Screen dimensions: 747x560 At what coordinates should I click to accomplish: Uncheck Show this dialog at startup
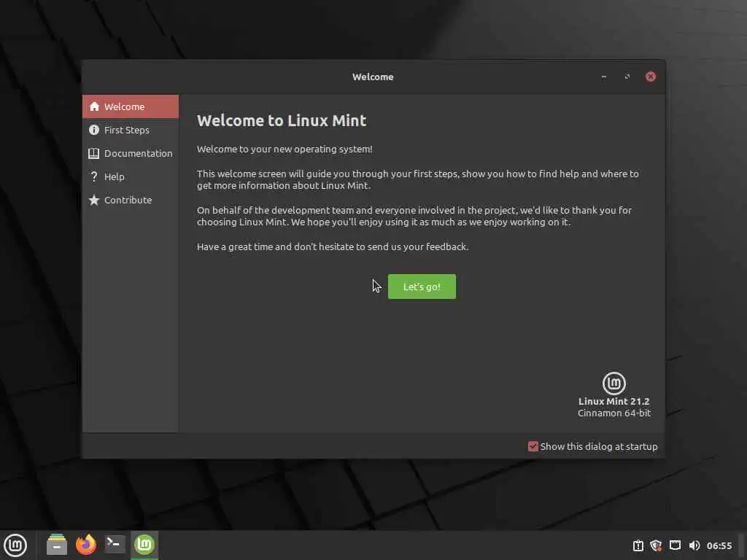click(533, 446)
